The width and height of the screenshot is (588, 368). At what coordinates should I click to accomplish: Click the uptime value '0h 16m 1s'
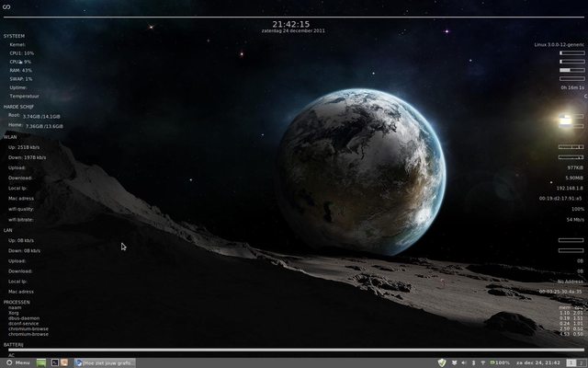(x=572, y=87)
